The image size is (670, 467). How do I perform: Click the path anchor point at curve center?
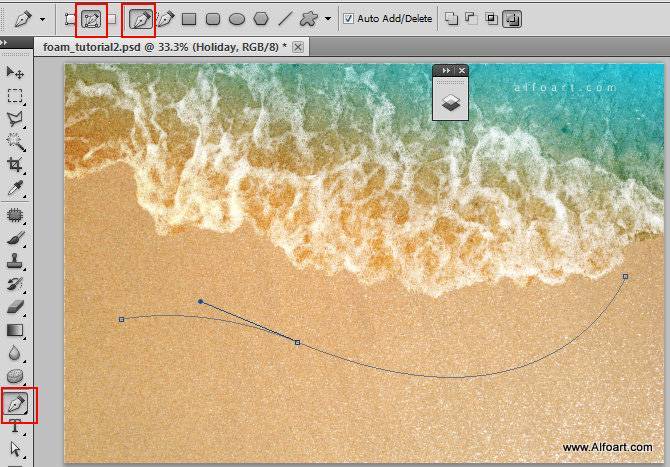click(297, 343)
